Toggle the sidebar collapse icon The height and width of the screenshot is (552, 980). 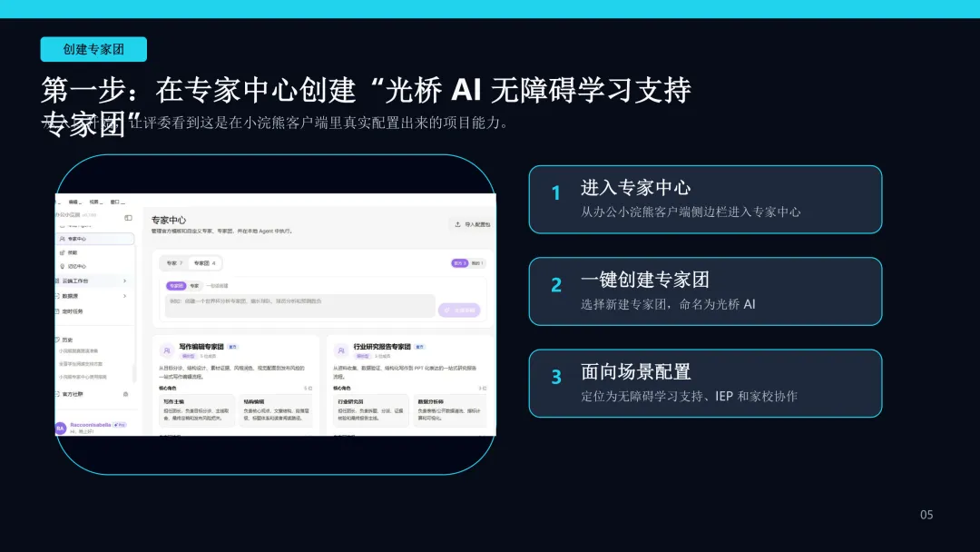click(x=128, y=218)
